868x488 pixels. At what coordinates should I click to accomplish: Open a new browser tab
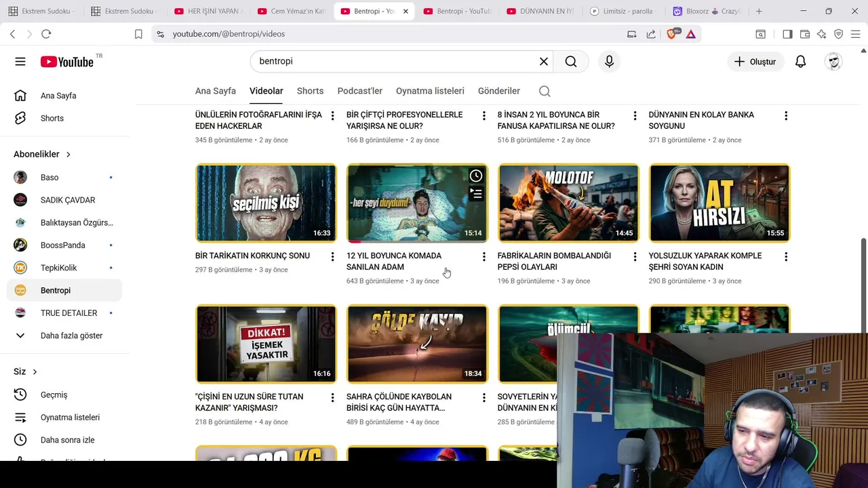(759, 12)
